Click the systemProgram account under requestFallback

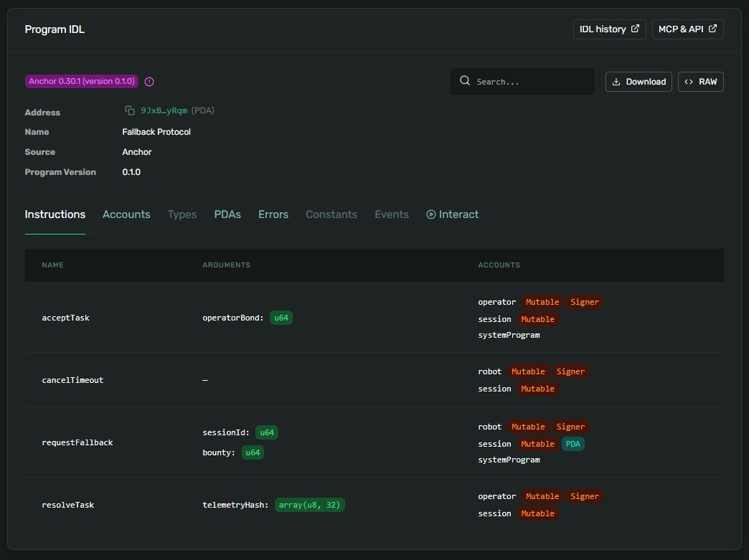coord(509,460)
